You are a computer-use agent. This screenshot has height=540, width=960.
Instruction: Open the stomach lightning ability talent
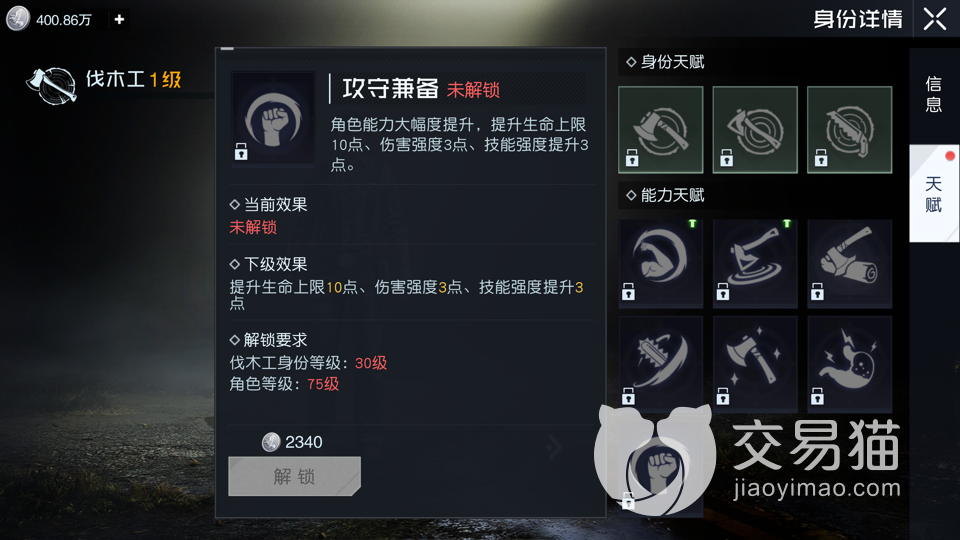point(849,363)
